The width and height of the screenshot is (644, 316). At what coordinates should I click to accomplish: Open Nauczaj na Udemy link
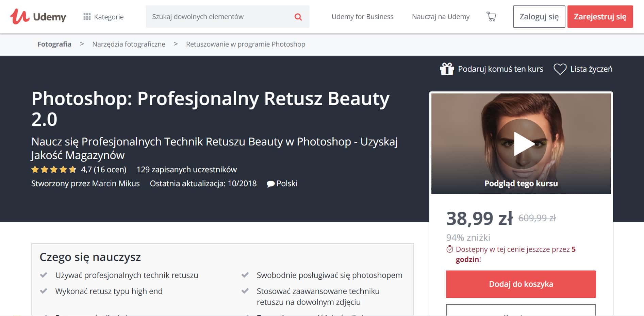point(441,17)
